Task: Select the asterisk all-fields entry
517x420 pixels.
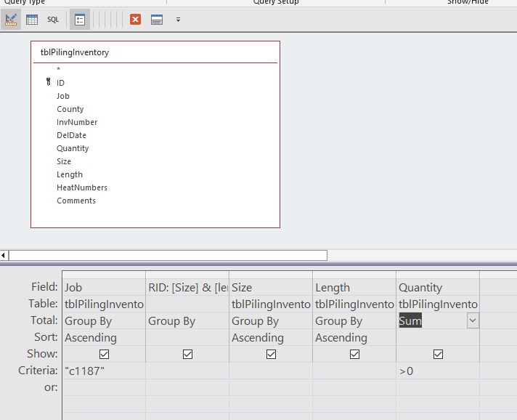Action: click(x=59, y=70)
